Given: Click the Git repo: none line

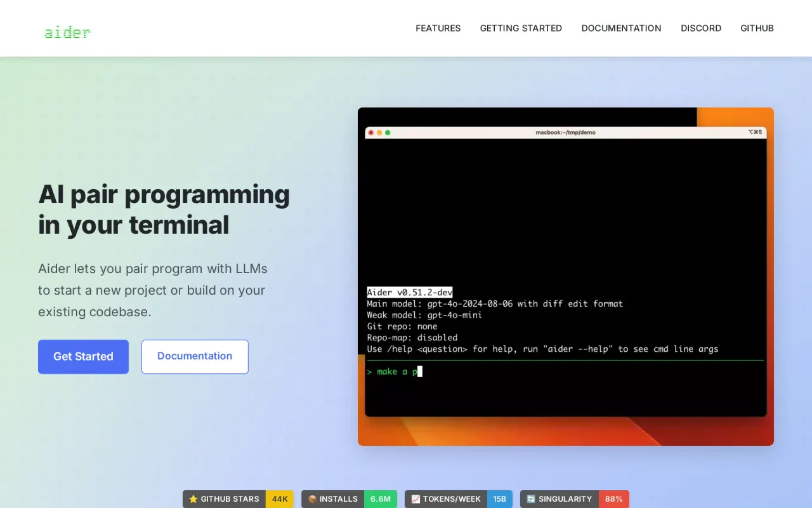Looking at the screenshot, I should pos(402,326).
